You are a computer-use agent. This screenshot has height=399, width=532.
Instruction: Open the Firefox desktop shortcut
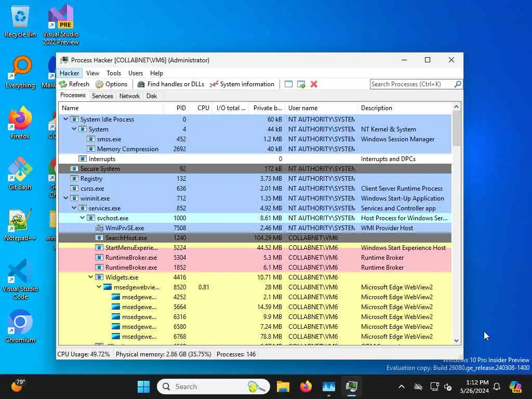[20, 123]
